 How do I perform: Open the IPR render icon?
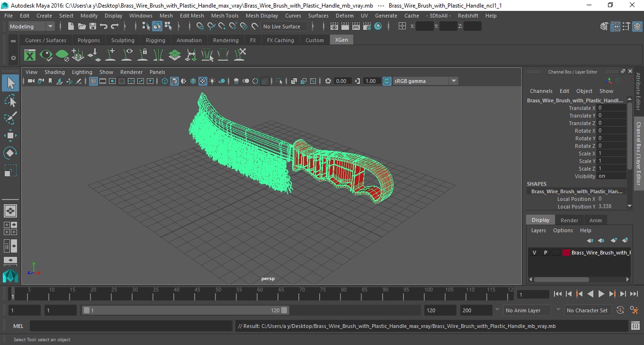(356, 27)
